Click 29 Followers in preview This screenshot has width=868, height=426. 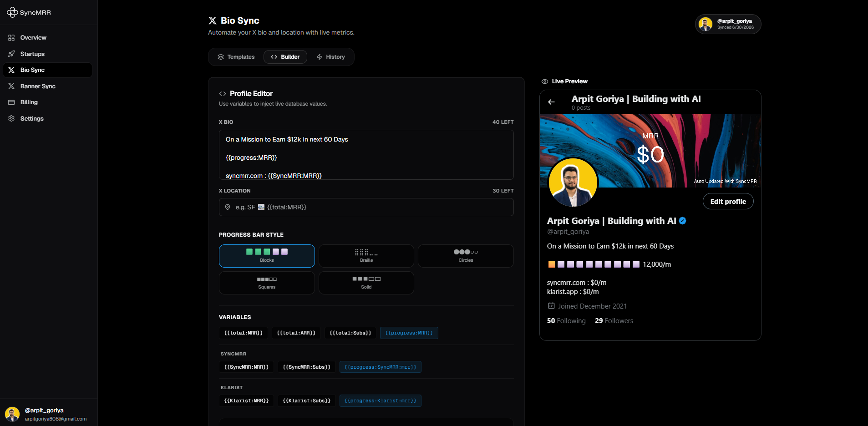(x=614, y=321)
